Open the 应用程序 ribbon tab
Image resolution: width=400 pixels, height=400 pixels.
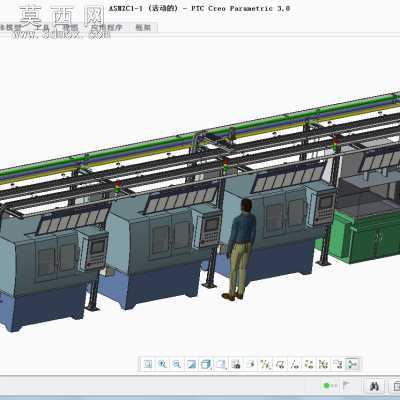107,28
